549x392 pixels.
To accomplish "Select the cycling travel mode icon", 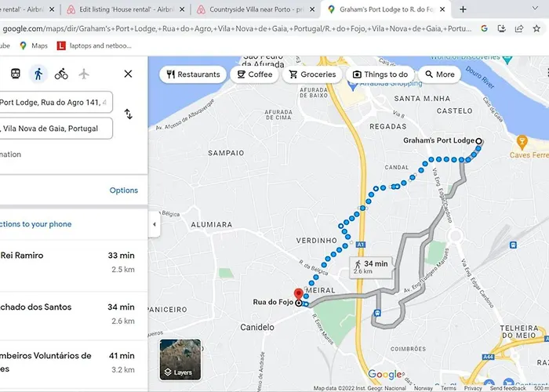I will tap(61, 74).
